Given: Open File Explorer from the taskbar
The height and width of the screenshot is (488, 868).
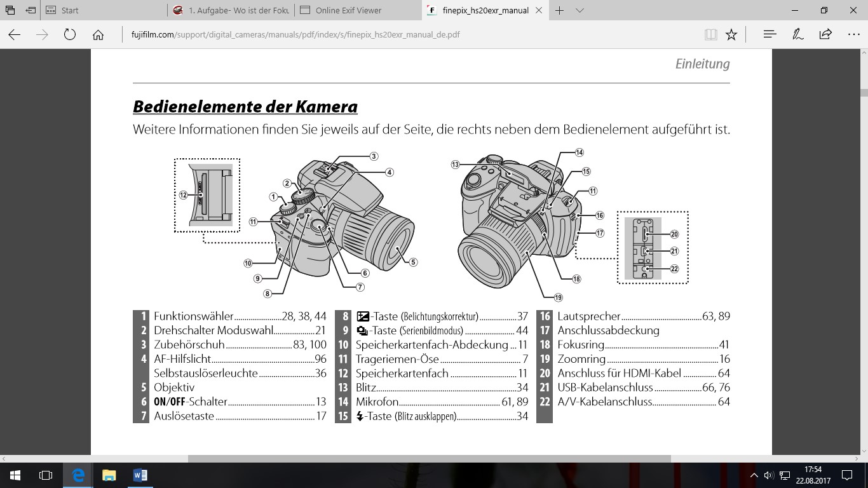Looking at the screenshot, I should coord(109,475).
